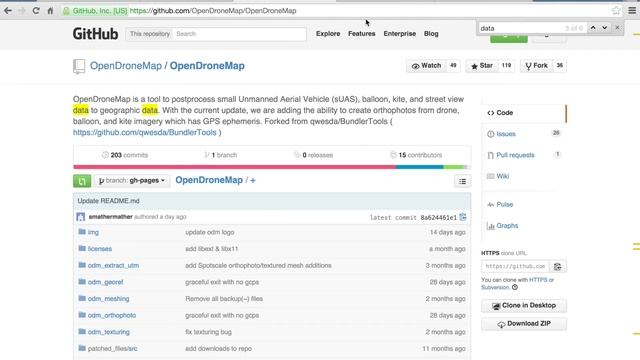The image size is (640, 360).
Task: Copy the latest commit SHA icon
Action: pyautogui.click(x=463, y=217)
